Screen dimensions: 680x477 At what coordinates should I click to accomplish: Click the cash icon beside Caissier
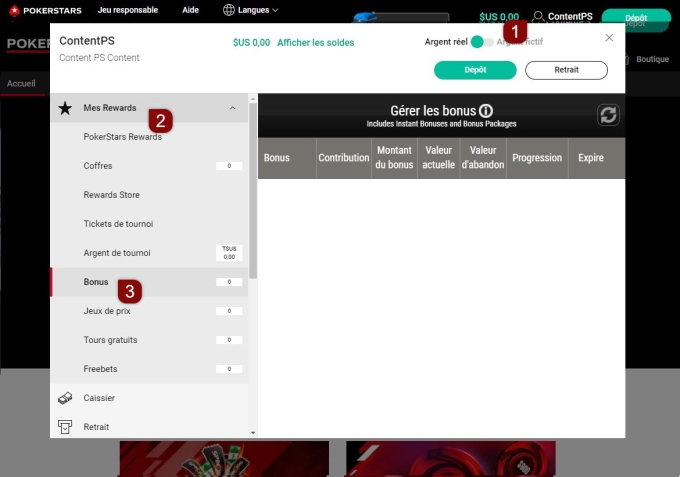click(x=65, y=398)
